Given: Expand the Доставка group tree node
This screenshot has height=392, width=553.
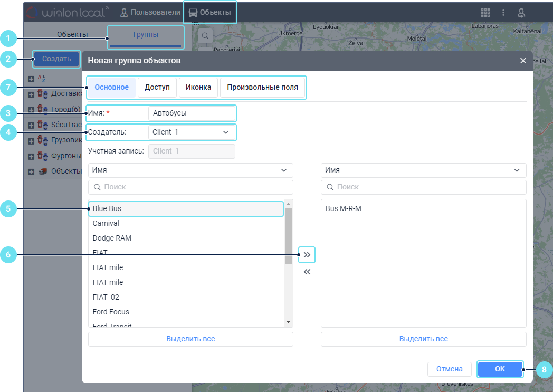Looking at the screenshot, I should pyautogui.click(x=31, y=94).
